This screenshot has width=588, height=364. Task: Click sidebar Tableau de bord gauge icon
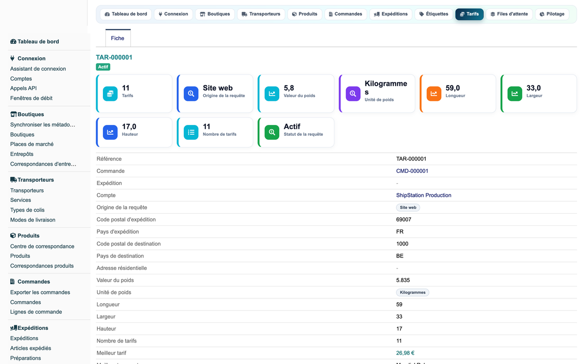click(13, 42)
